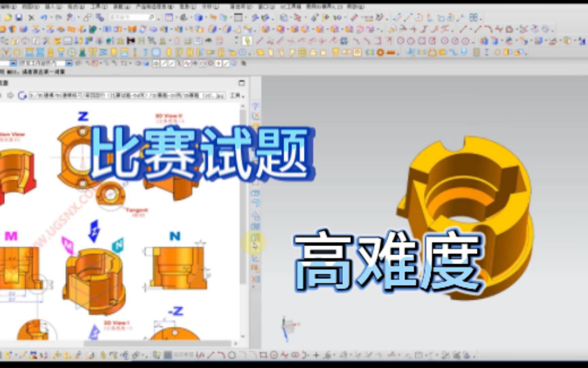Select the Save icon on the top toolbar
The width and height of the screenshot is (588, 368).
[x=19, y=16]
